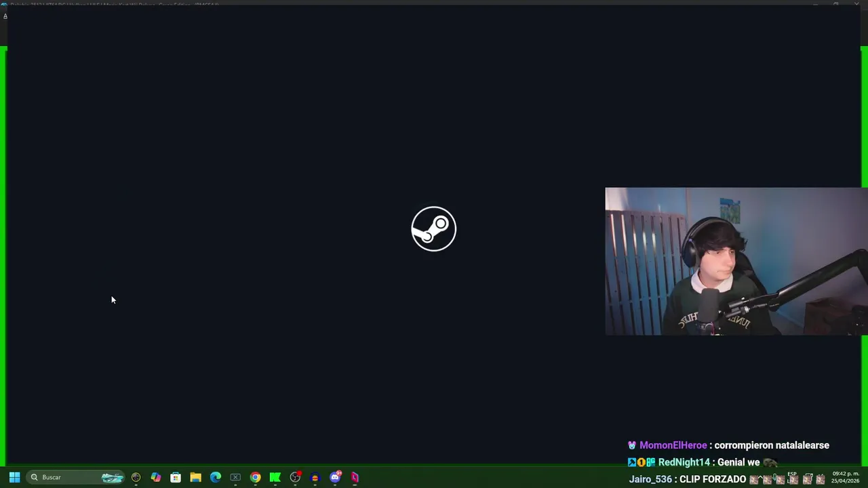868x488 pixels.
Task: Open the taskbar icon with the X symbol
Action: click(x=235, y=477)
